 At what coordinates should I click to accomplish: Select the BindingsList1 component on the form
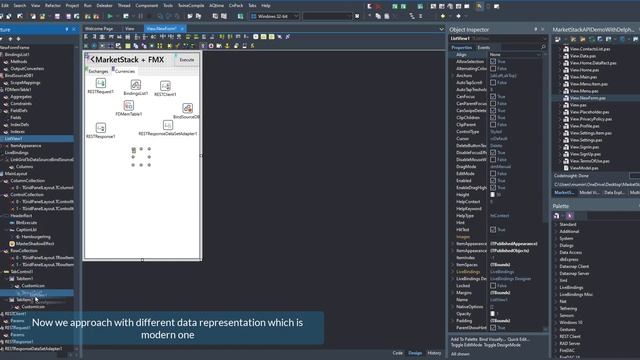pos(136,85)
